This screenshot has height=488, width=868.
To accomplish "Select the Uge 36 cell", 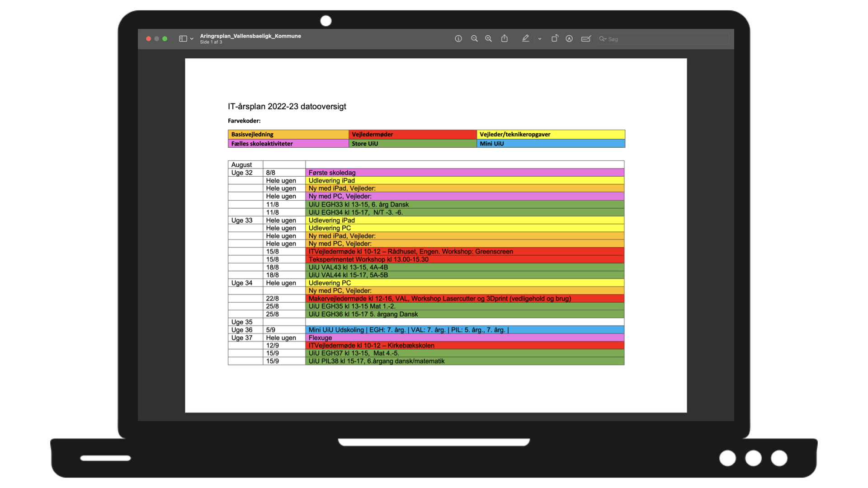I will [x=245, y=330].
